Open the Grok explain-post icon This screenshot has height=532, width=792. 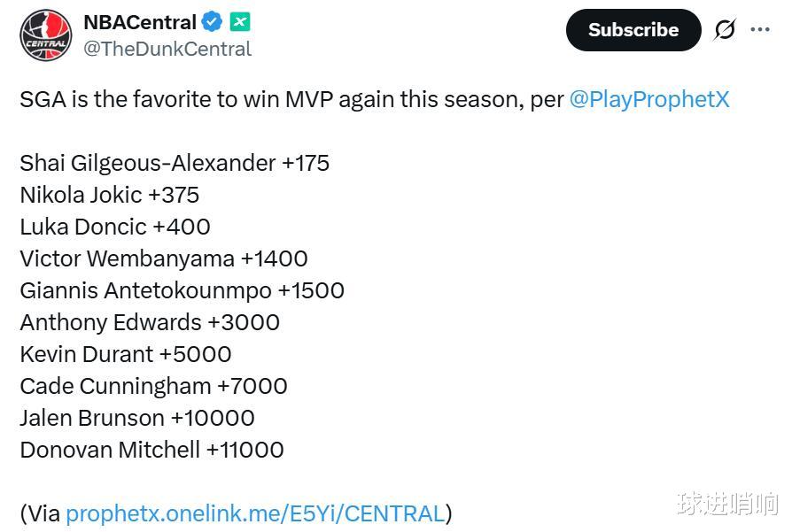(x=725, y=29)
